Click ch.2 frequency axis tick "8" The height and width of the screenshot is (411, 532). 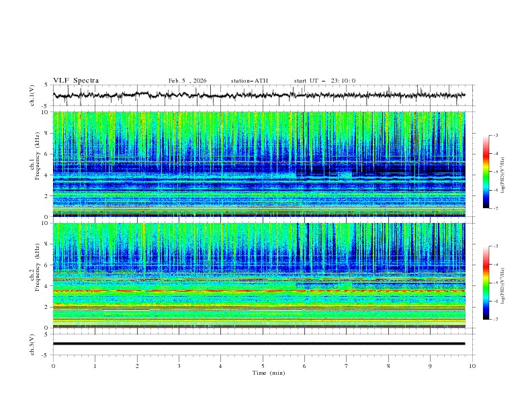(x=48, y=244)
